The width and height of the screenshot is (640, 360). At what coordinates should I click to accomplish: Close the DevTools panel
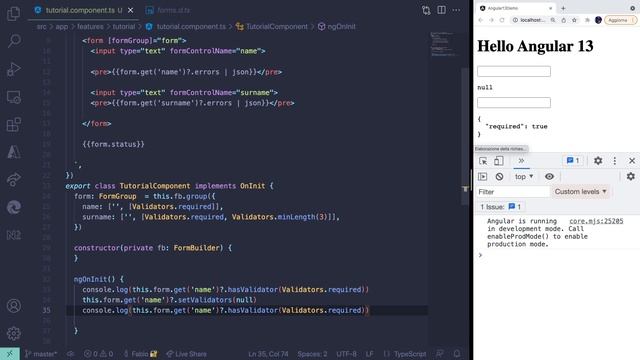[x=632, y=161]
